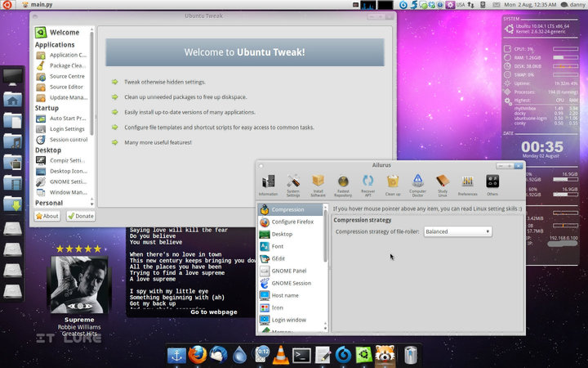The image size is (588, 368).
Task: Select Desktop in Ailurus settings list
Action: (290, 235)
